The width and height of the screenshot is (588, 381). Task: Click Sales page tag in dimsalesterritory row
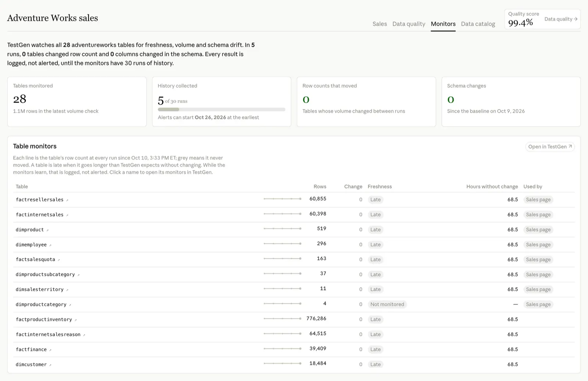point(538,289)
